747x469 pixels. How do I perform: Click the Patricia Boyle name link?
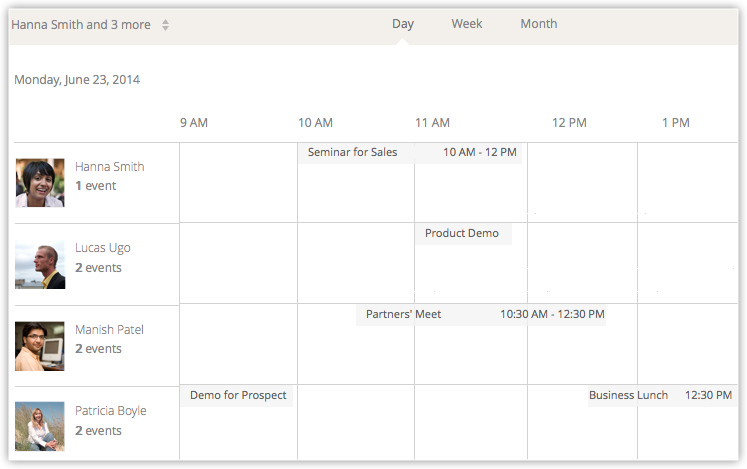click(x=111, y=411)
